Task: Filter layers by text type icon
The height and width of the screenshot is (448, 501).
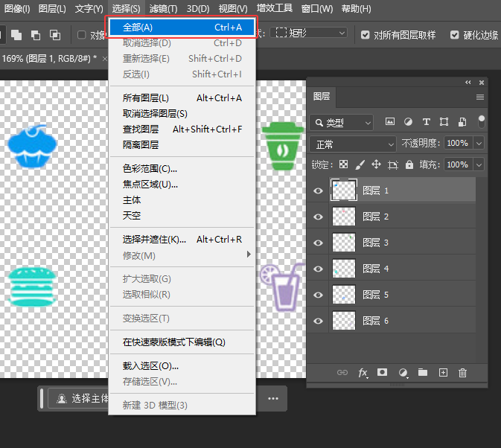Action: 427,122
